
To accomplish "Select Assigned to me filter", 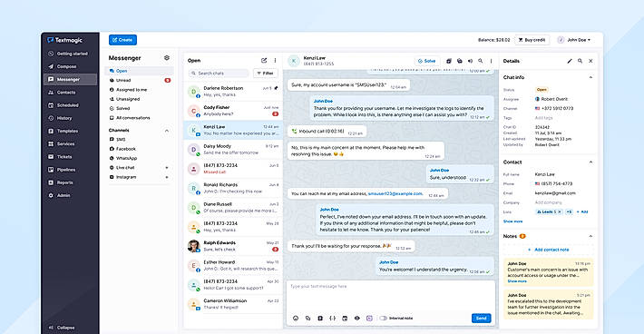I will [x=139, y=90].
